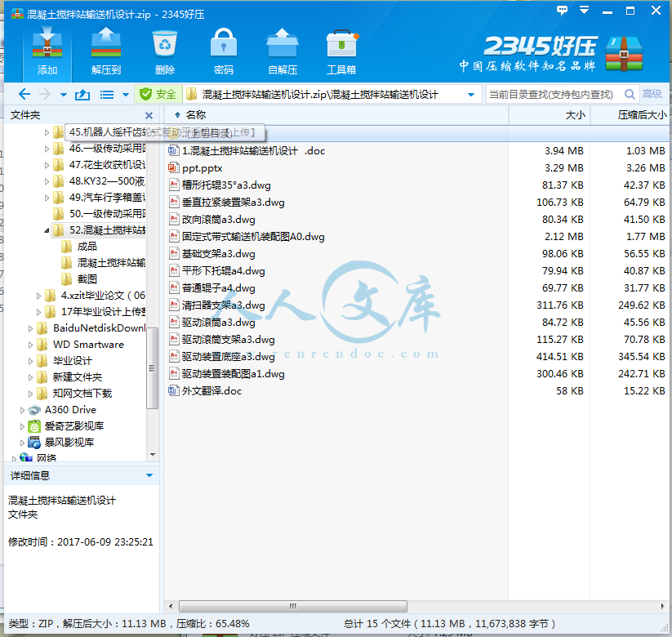The image size is (672, 637).
Task: Click the folder tree scroll-down arrow
Action: pyautogui.click(x=153, y=454)
